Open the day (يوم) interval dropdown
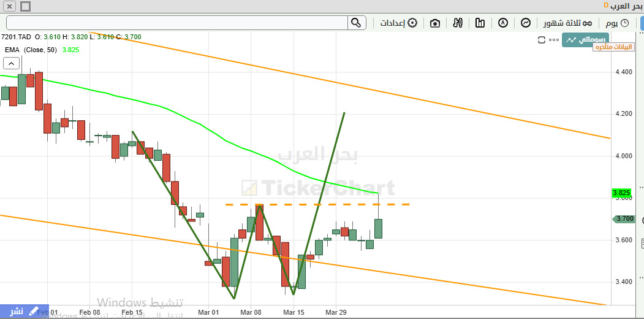This screenshot has height=319, width=644. 617,23
